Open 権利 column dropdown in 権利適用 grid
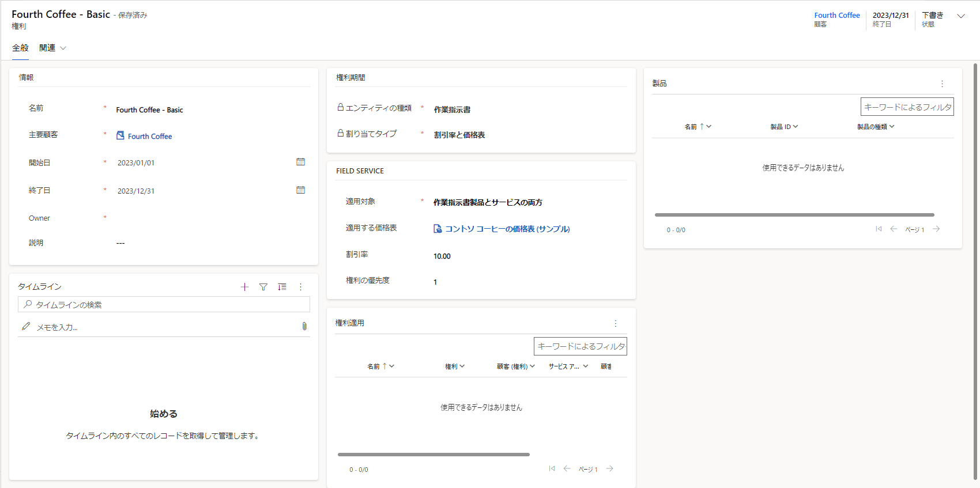This screenshot has height=488, width=980. click(x=455, y=366)
